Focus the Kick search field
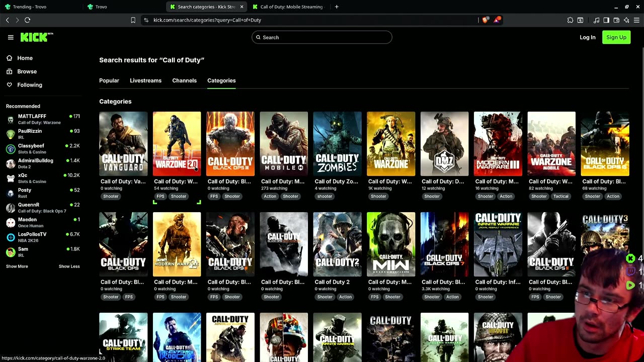This screenshot has height=362, width=644. tap(322, 37)
